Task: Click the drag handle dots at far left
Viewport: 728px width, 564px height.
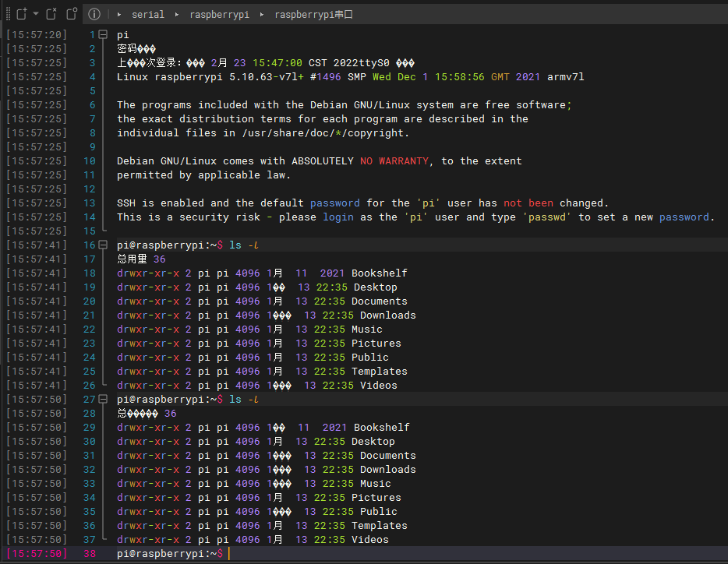Action: click(x=8, y=13)
